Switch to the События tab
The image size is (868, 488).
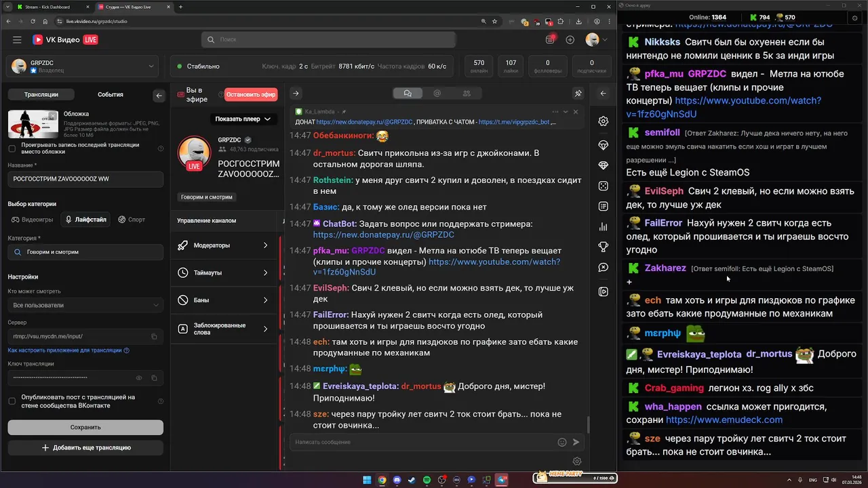(x=111, y=95)
